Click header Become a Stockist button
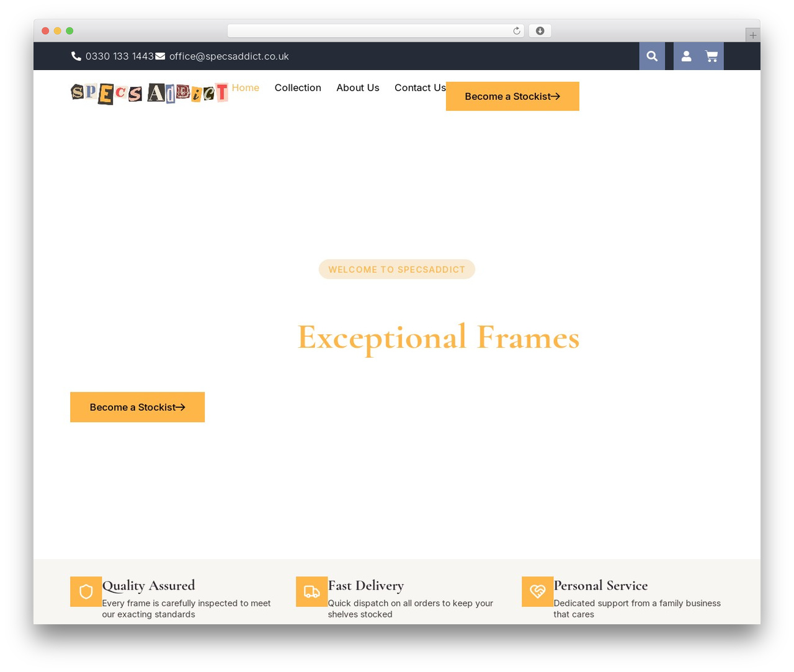Viewport: 794px width, 672px height. click(512, 97)
